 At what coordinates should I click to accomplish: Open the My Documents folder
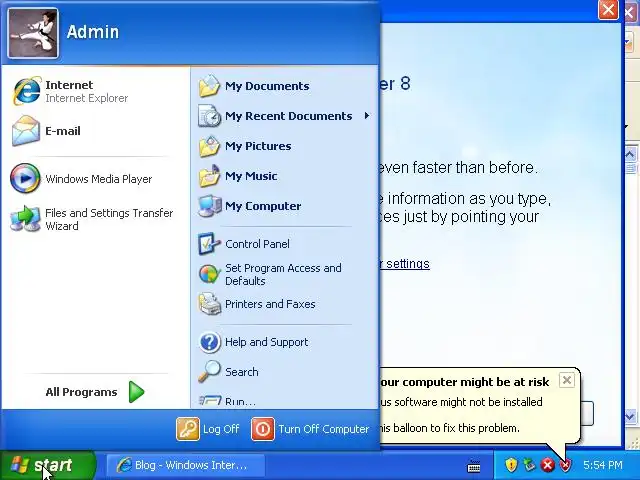pos(254,86)
